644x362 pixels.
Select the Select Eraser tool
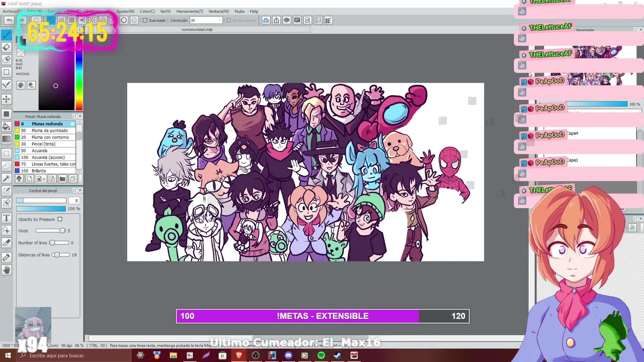[6, 203]
